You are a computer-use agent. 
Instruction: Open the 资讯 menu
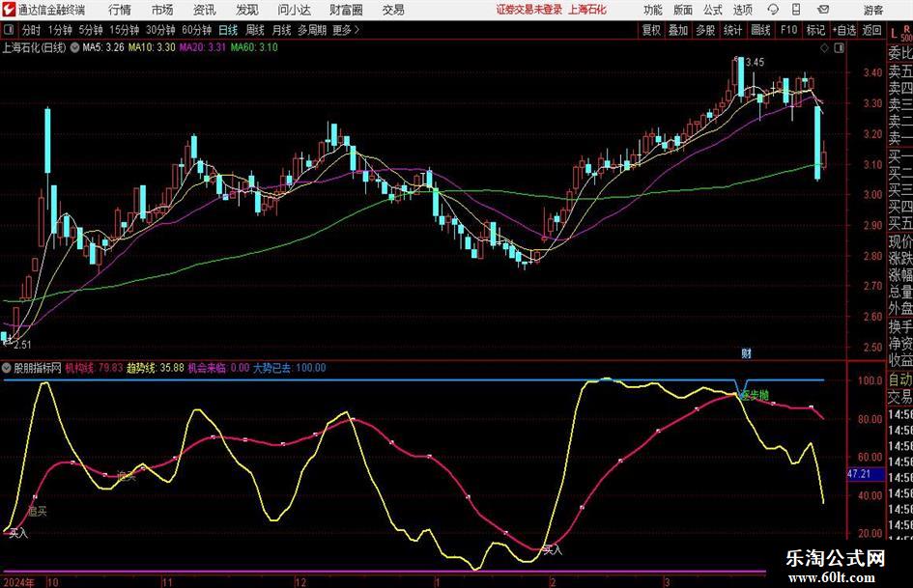204,10
